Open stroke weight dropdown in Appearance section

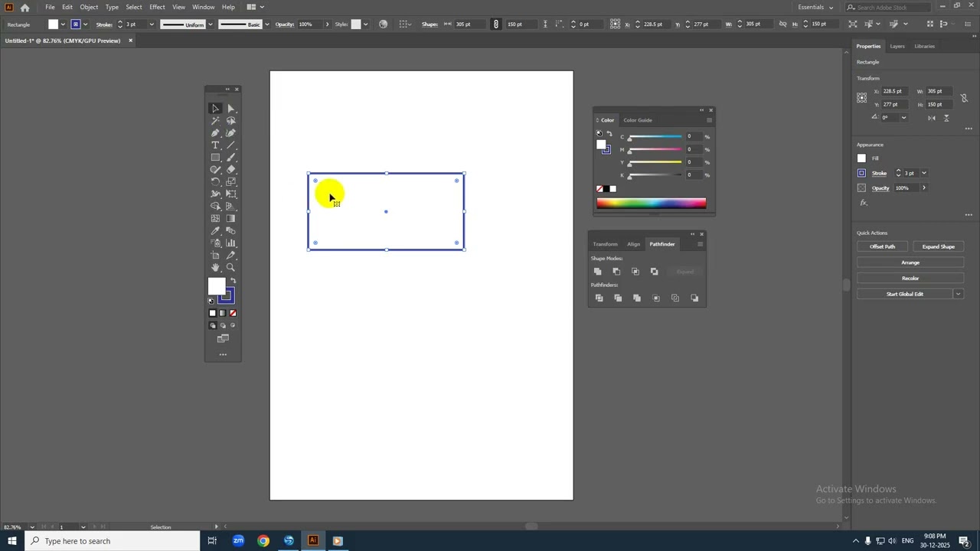[x=924, y=173]
